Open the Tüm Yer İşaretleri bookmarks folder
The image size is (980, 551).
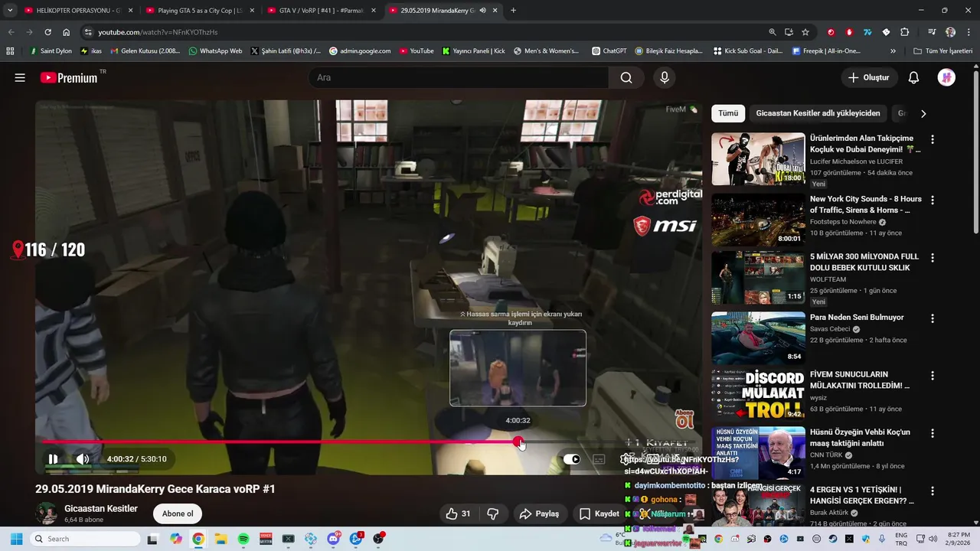(943, 51)
